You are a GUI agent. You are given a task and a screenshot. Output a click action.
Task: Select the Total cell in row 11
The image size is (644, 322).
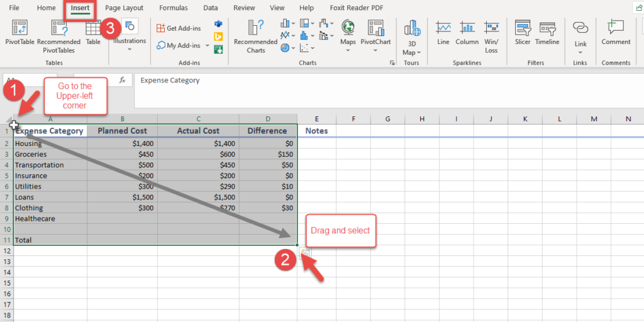50,240
